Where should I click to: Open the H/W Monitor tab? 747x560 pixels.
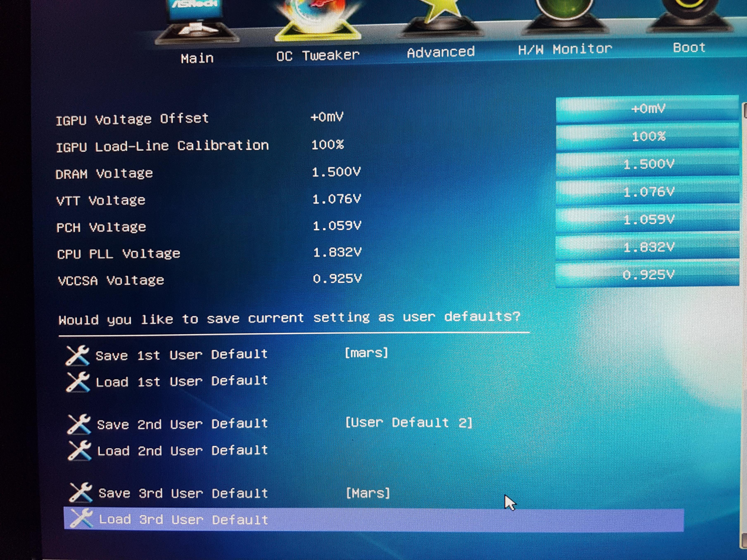pos(565,49)
